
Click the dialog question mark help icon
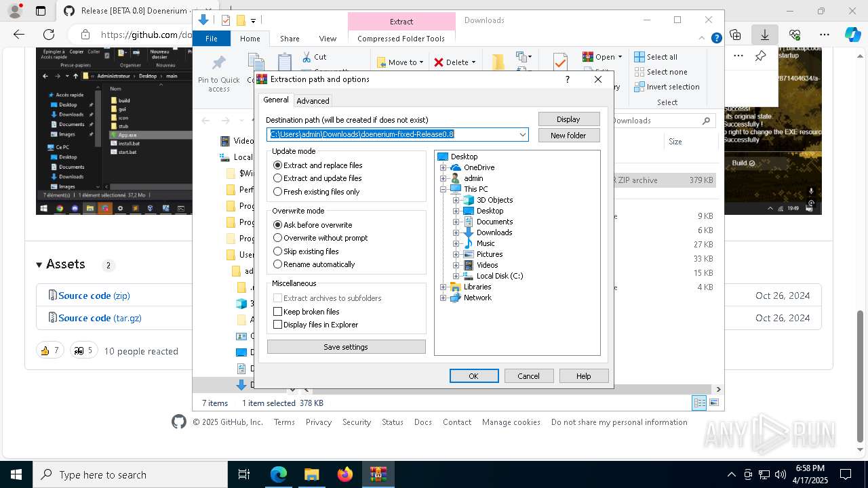point(568,79)
